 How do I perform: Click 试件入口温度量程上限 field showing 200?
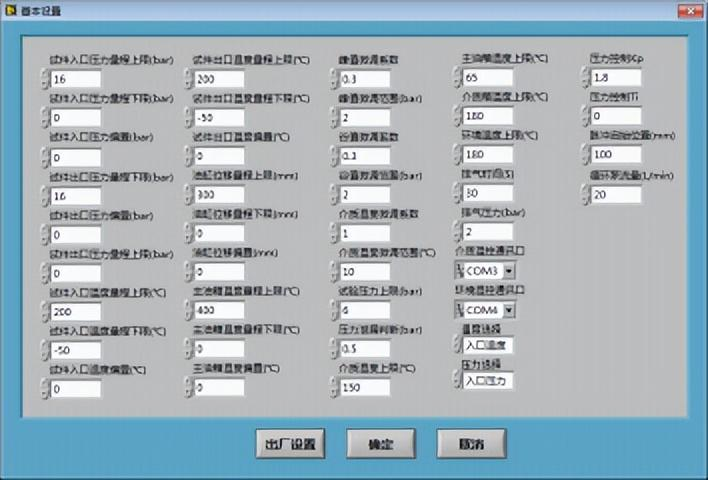click(x=75, y=312)
